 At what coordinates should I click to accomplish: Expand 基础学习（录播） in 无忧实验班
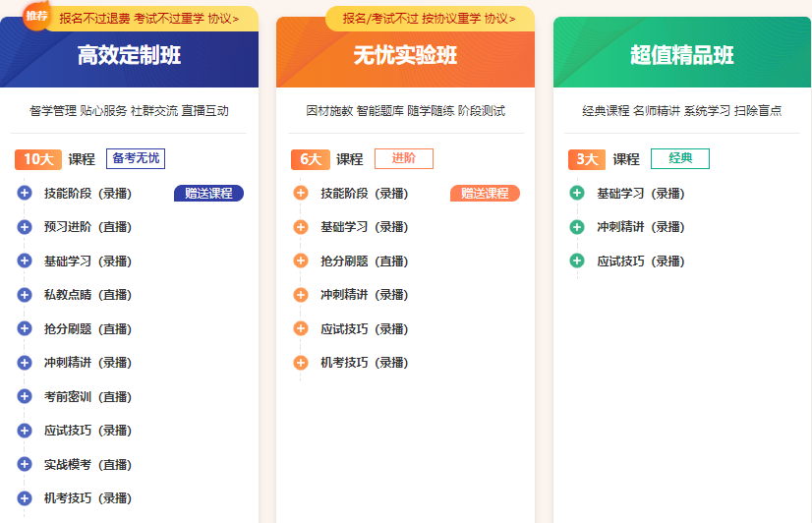(301, 227)
